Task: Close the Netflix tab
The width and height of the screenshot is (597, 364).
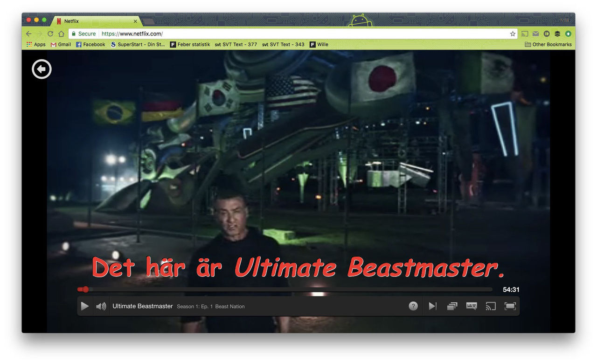Action: 135,21
